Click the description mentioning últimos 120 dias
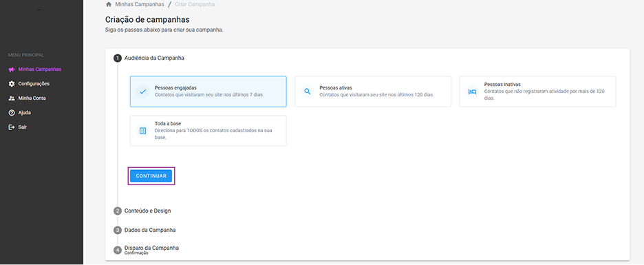The image size is (644, 265). pos(376,94)
